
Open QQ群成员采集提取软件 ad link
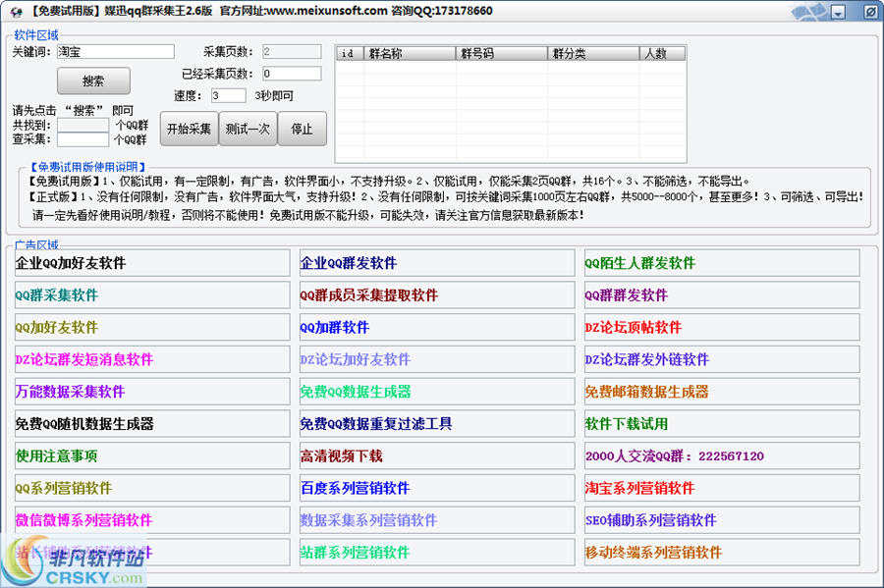[x=437, y=295]
